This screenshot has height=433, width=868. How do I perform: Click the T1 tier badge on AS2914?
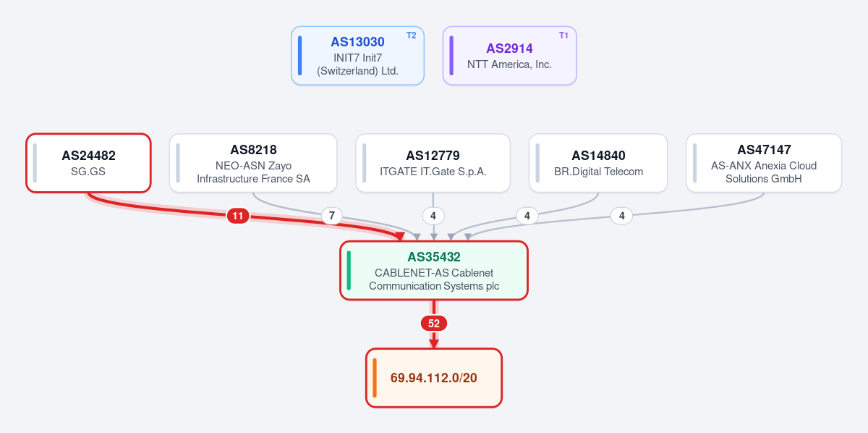(x=563, y=35)
